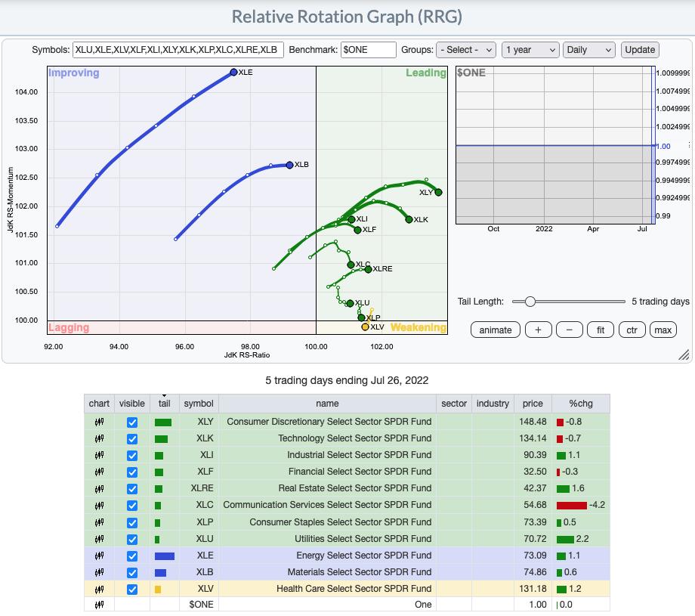This screenshot has height=616, width=695.
Task: Uncheck visibility for XLB
Action: tap(132, 572)
